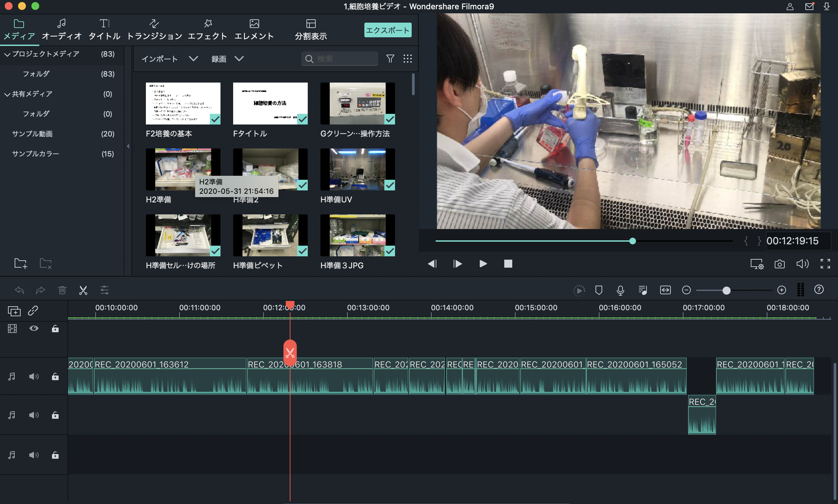Mute the third audio track
838x504 pixels.
[x=34, y=455]
